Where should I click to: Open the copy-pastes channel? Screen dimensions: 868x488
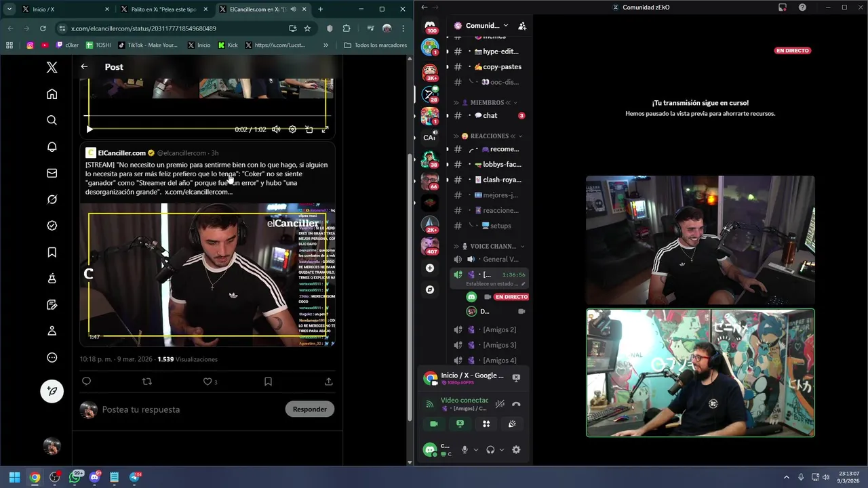coord(489,67)
